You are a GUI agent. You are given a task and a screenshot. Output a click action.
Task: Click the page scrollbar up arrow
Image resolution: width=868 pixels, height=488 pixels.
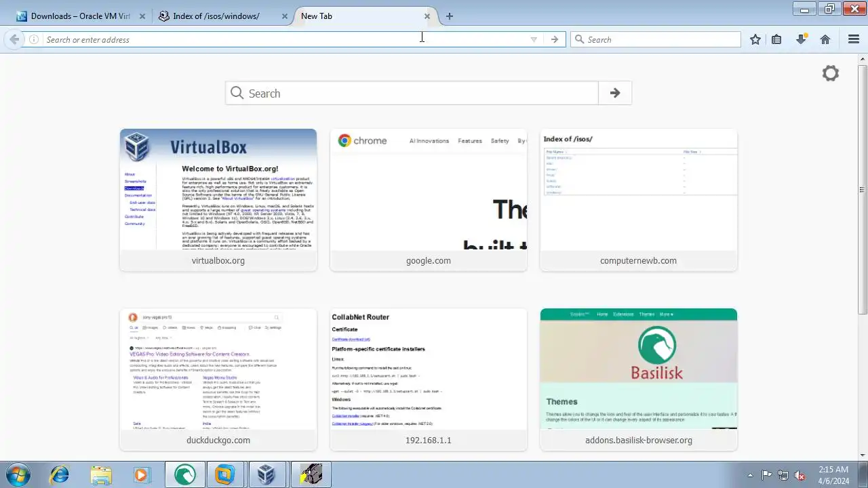coord(863,59)
